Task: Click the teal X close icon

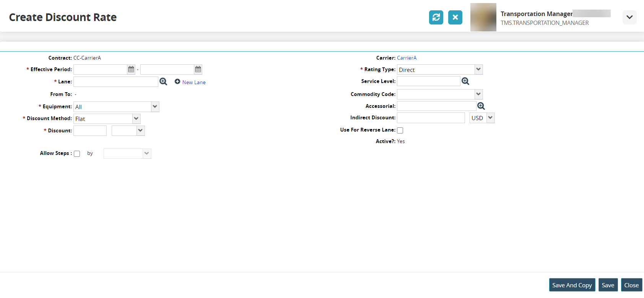Action: coord(455,17)
